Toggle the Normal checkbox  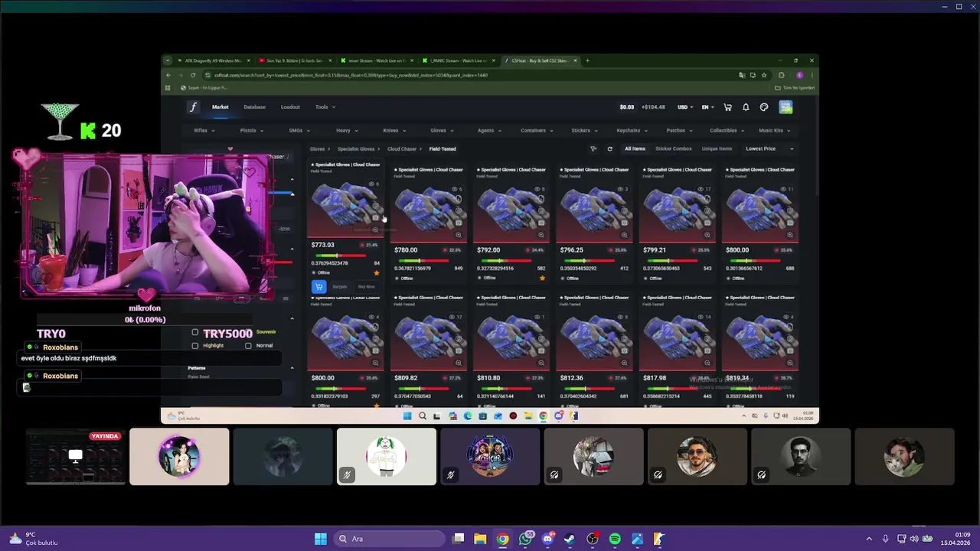click(248, 346)
